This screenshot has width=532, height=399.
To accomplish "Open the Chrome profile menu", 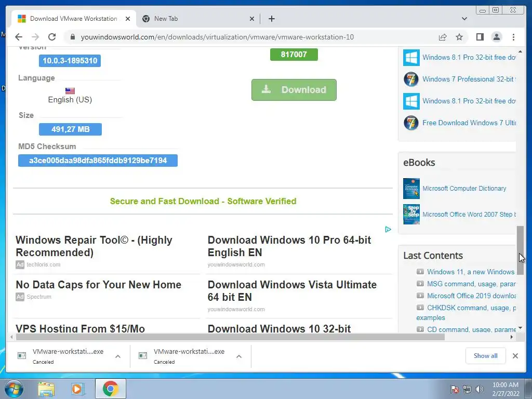I will pos(496,37).
